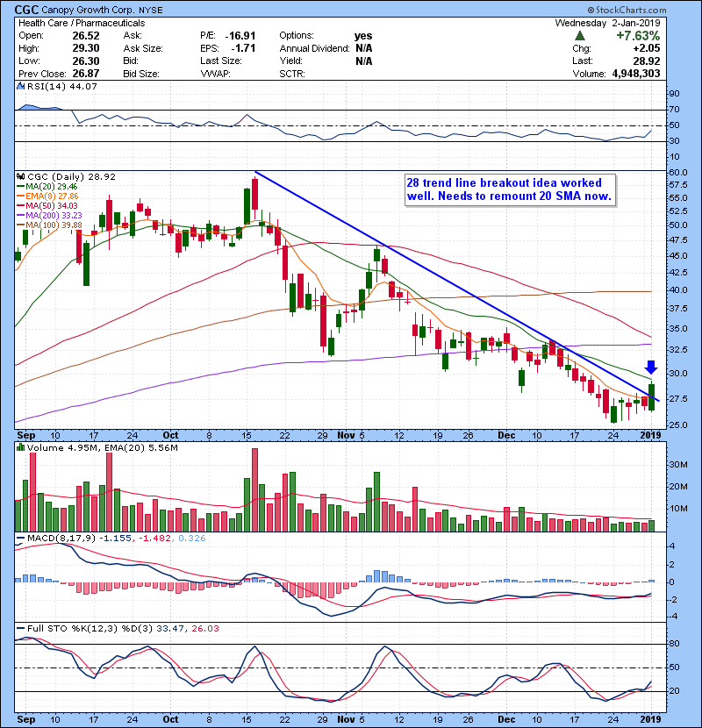Click the stochastic %D value 26.03
Image resolution: width=702 pixels, height=728 pixels.
coord(205,629)
